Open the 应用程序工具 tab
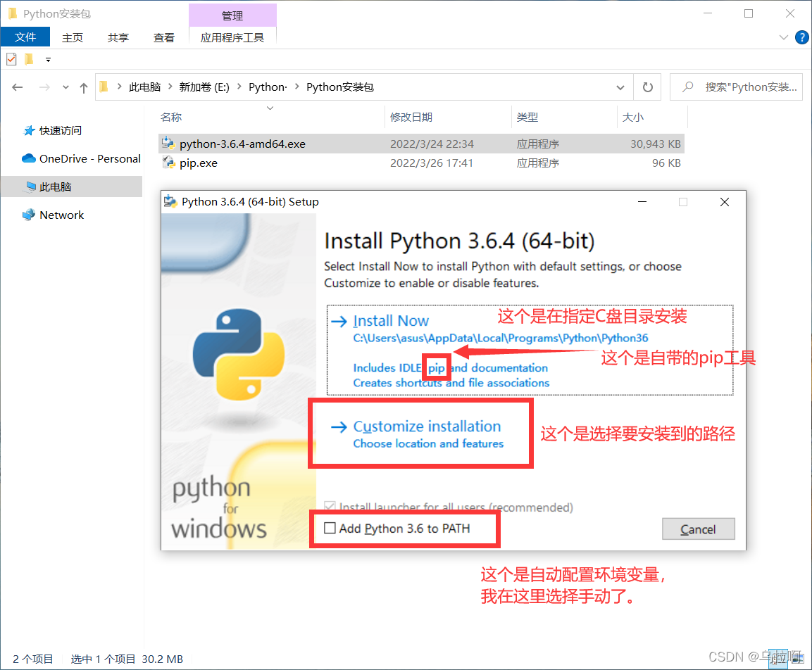Screen dimensions: 812x670 click(232, 37)
